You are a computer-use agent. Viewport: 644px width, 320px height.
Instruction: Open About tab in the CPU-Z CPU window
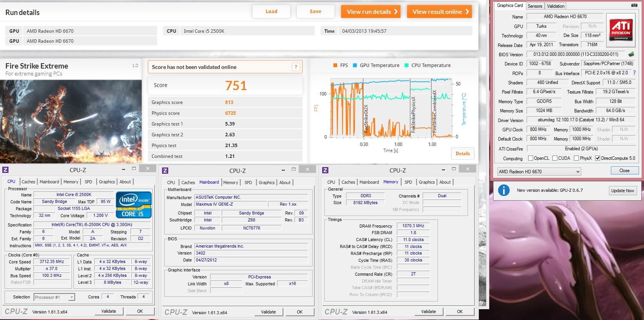tap(125, 182)
